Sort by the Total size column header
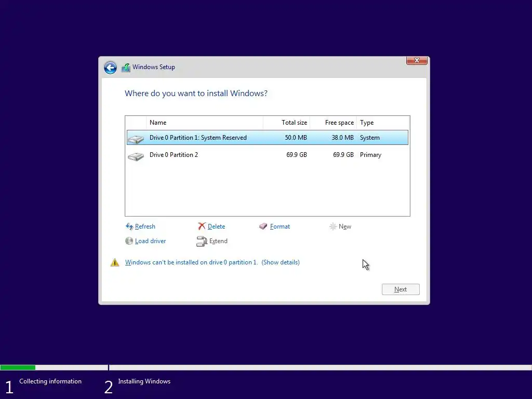 (286, 123)
